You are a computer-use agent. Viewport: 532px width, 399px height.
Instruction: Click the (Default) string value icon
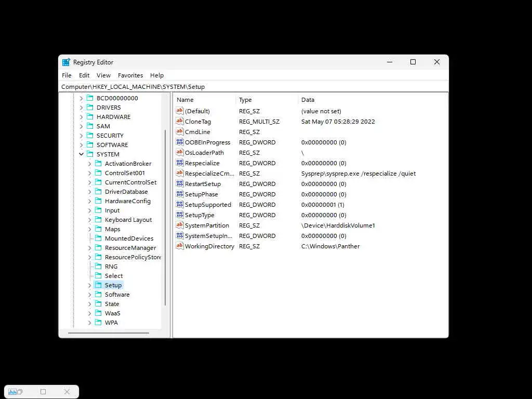click(179, 111)
